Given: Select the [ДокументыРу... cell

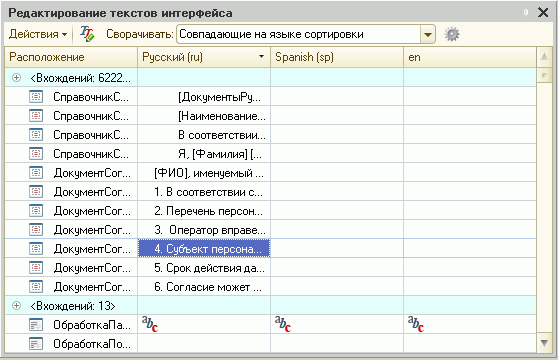Looking at the screenshot, I should click(x=204, y=97).
